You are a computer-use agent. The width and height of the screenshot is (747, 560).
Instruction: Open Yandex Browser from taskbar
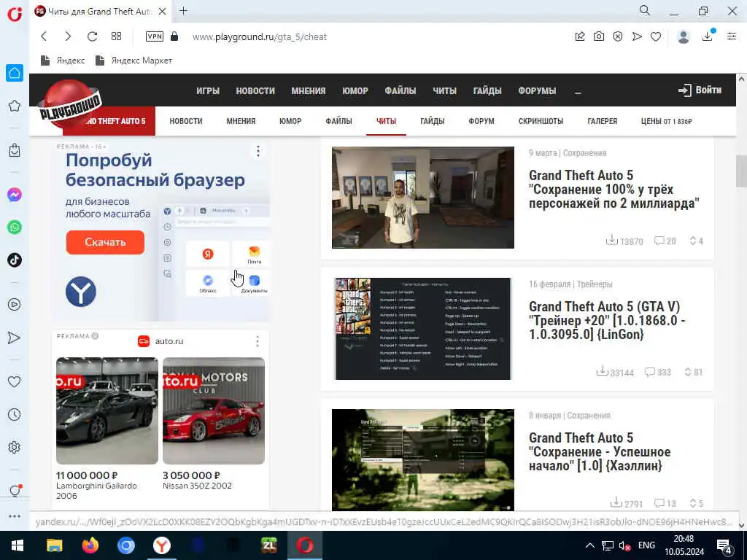162,545
